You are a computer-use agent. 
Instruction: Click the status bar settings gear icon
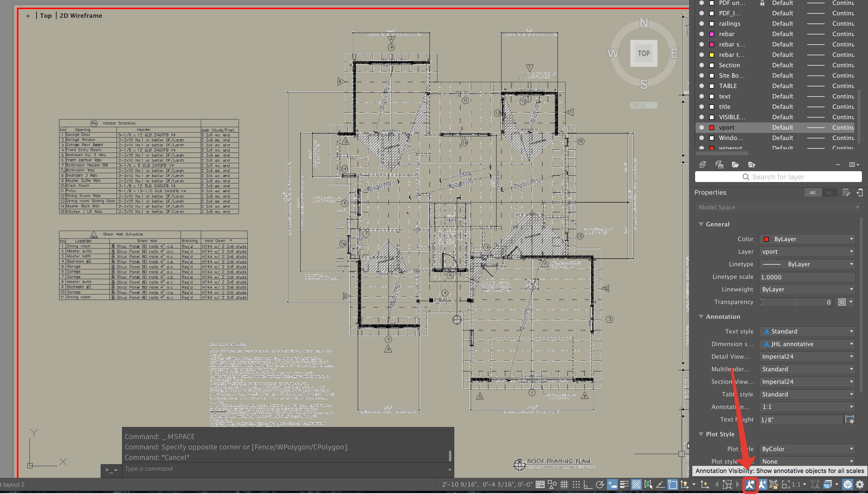[x=860, y=484]
